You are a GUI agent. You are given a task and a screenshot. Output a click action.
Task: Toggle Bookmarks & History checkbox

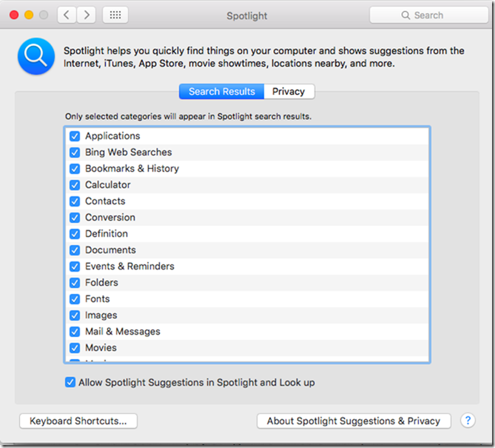coord(75,169)
